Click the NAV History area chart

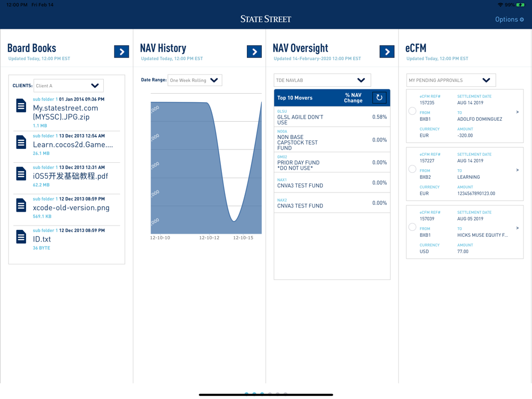[206, 167]
